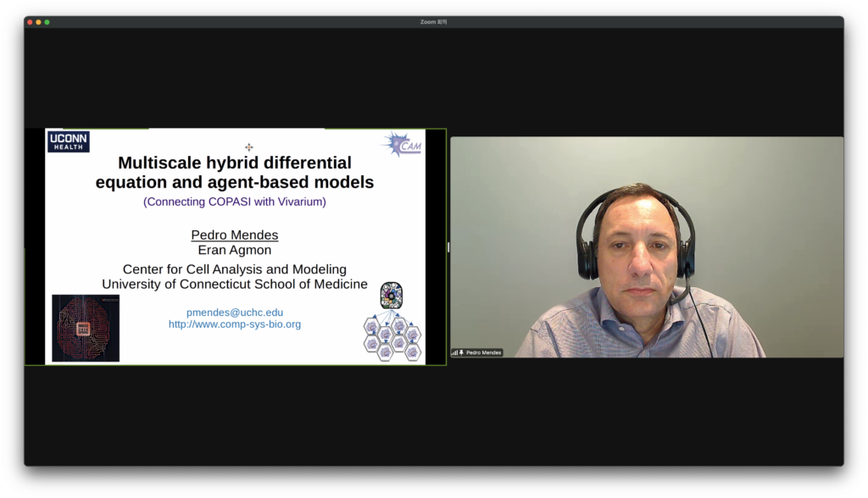Screen dimensions: 868x498
Task: Click the underlined presenter name on the slide
Action: coord(235,235)
